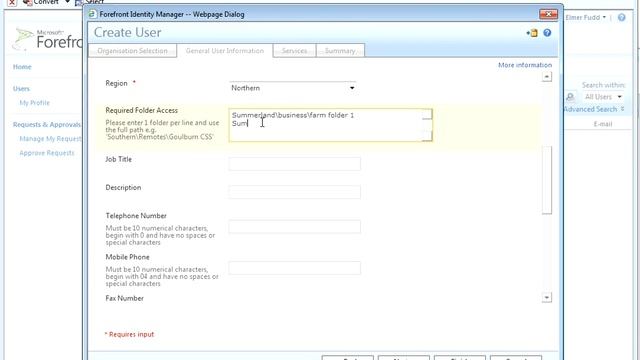Click the form scrollbar down arrow
Image resolution: width=640 pixels, height=360 pixels.
click(x=547, y=298)
